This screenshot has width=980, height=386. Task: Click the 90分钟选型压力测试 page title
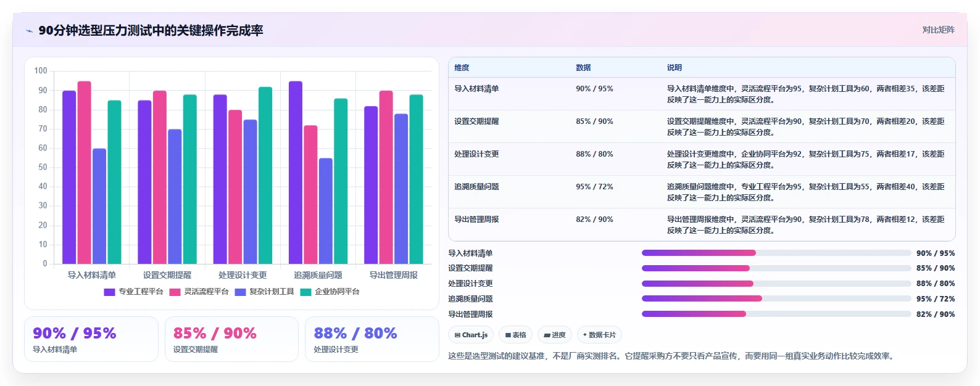point(151,30)
